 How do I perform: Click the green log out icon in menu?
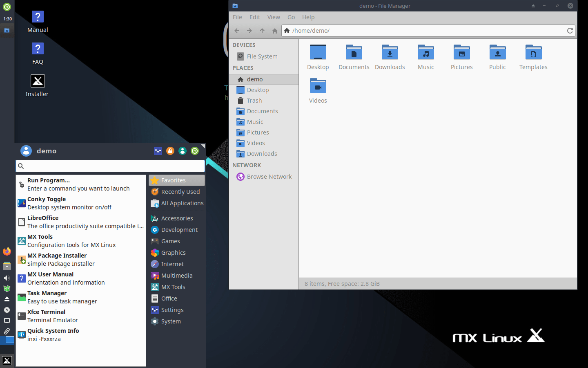[x=195, y=151]
